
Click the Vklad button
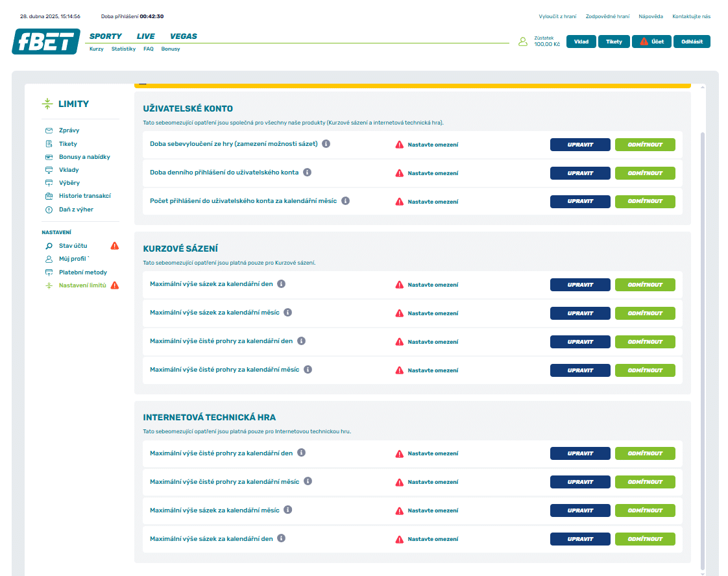coord(581,42)
